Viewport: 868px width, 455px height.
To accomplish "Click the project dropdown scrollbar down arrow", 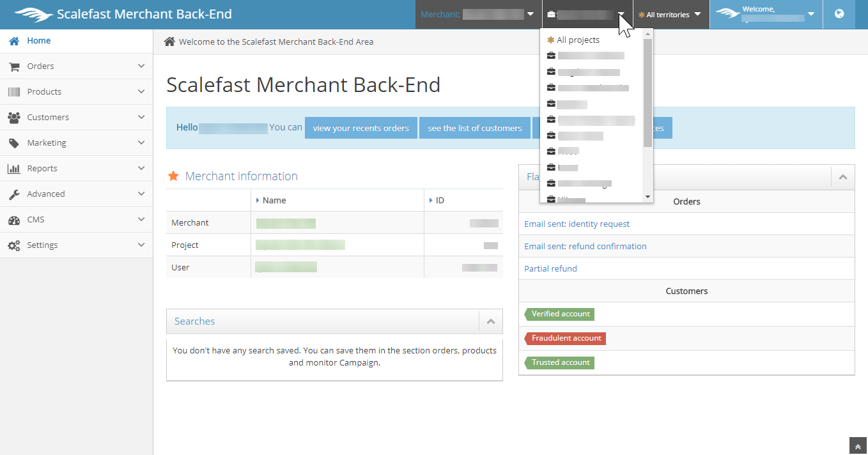I will coord(647,197).
